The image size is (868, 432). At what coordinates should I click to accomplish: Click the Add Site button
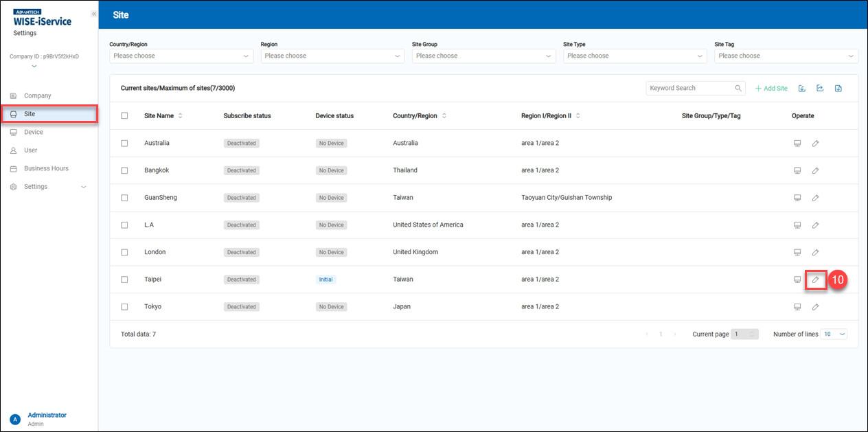pos(770,88)
